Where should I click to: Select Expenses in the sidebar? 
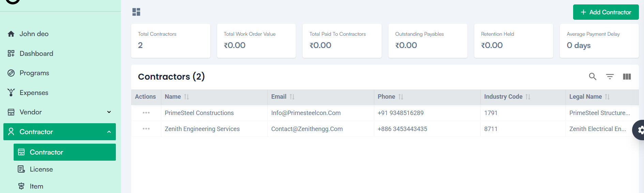(x=34, y=93)
